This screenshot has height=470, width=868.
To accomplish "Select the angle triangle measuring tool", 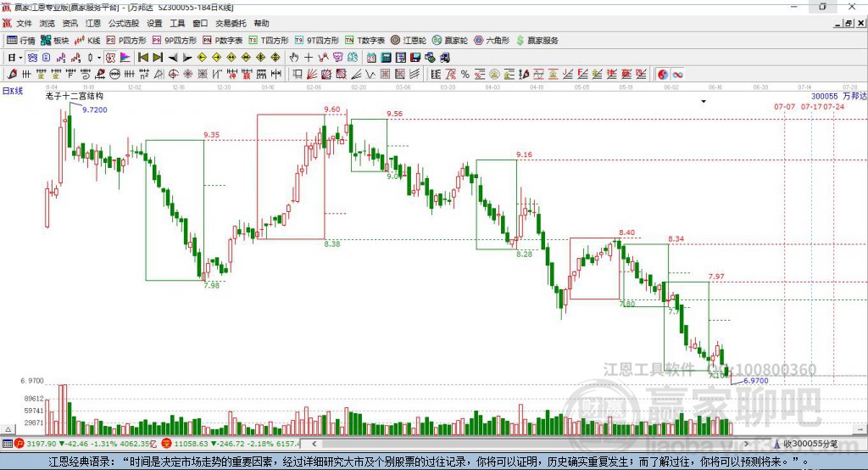I will tap(159, 74).
